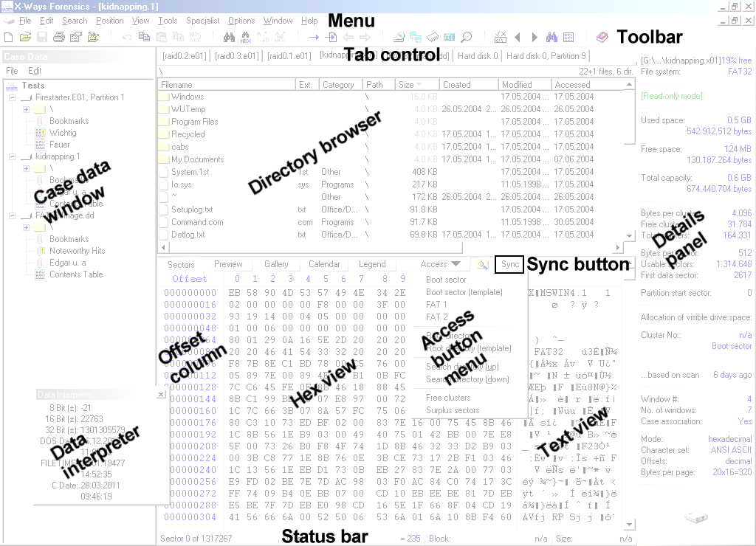The image size is (756, 546).
Task: Select the Wichtig item in case tree
Action: [x=63, y=133]
